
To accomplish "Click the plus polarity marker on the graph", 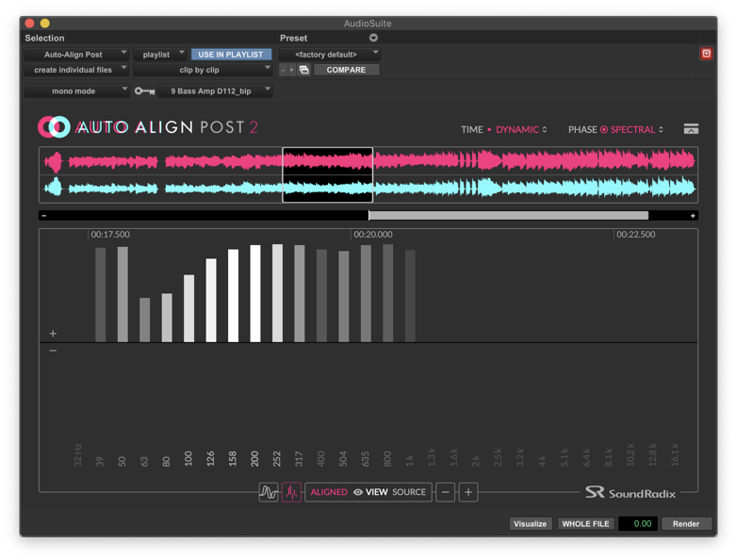I will point(53,334).
